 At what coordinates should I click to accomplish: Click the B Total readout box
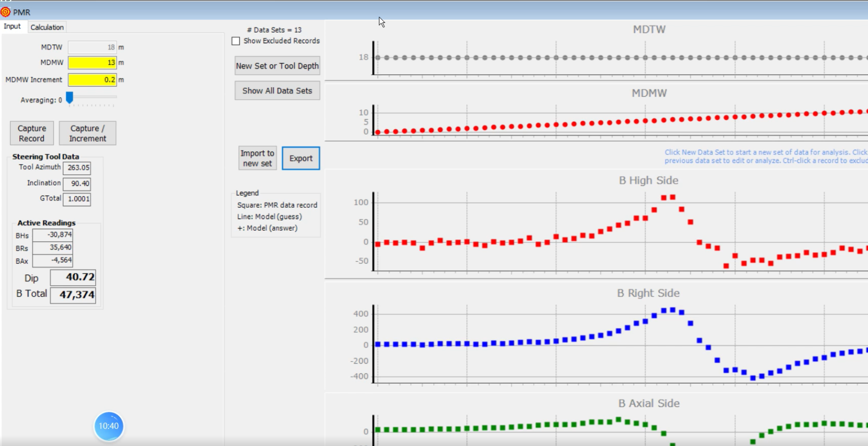tap(73, 295)
